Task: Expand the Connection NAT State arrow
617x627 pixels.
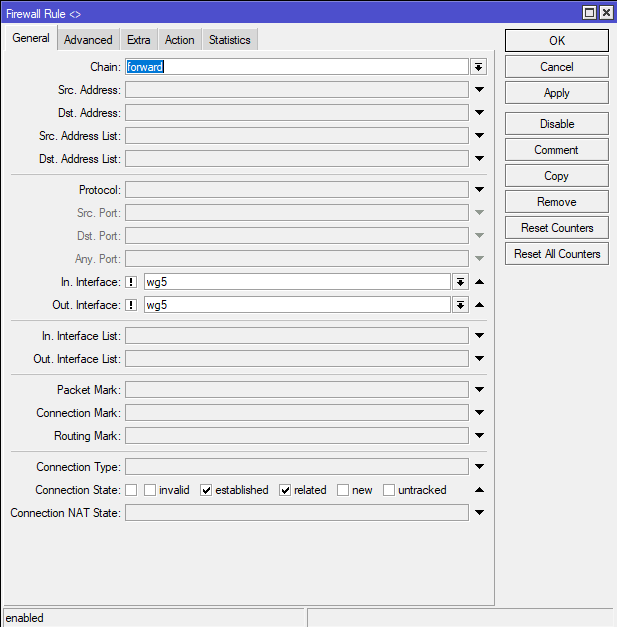Action: pos(479,513)
